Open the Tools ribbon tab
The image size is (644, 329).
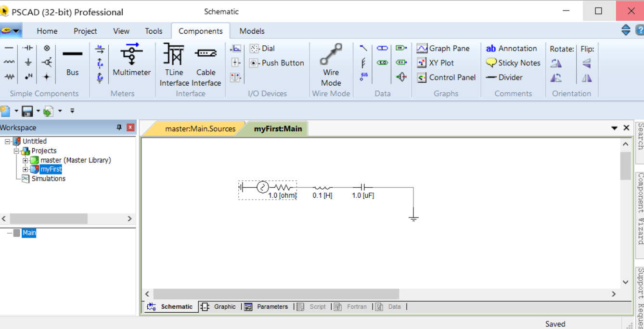point(154,31)
